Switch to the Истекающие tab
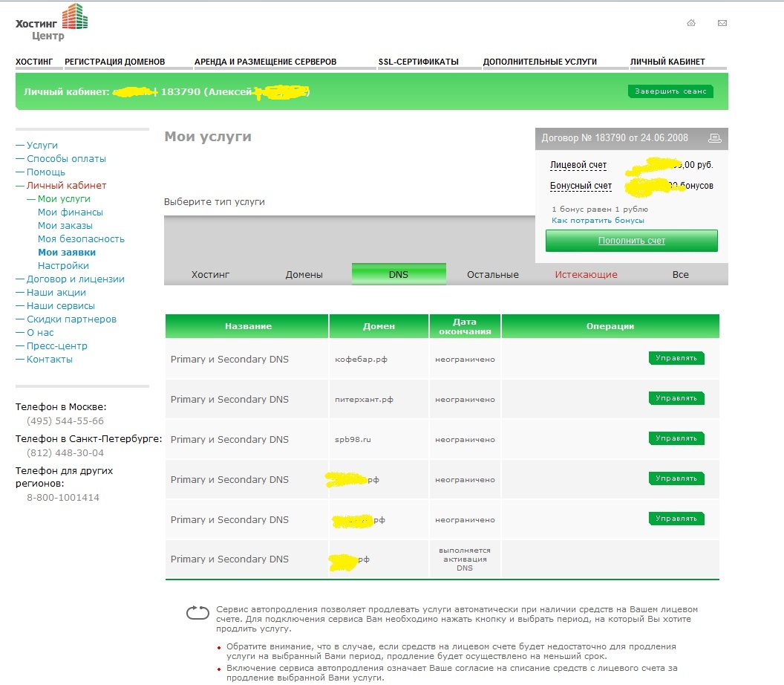The image size is (784, 685). [586, 274]
